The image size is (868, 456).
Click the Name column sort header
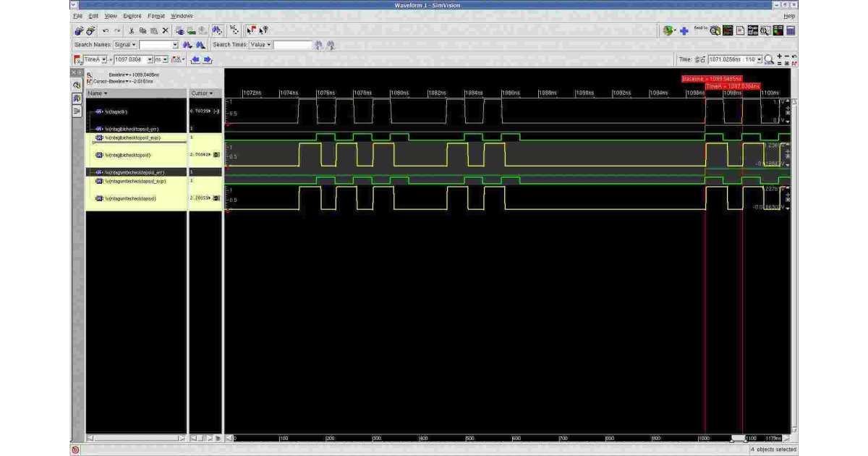(x=95, y=93)
